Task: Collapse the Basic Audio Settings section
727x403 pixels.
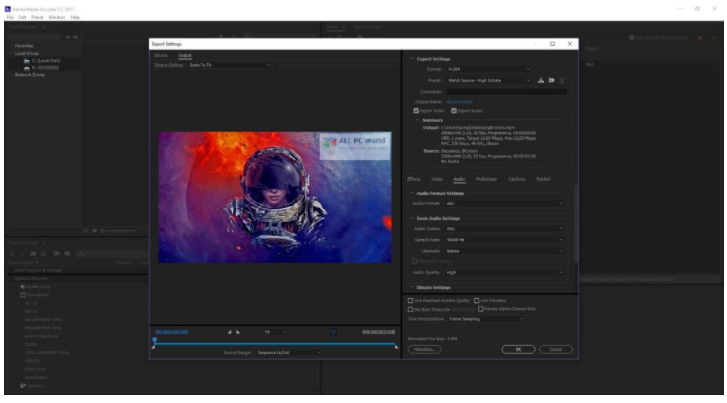Action: click(x=412, y=218)
